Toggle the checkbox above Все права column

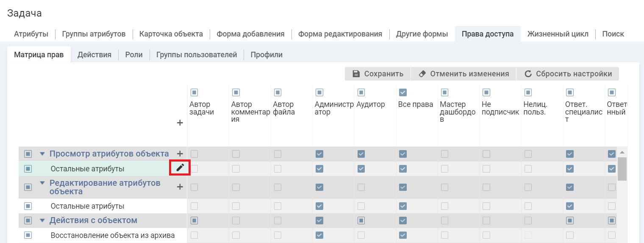(x=403, y=92)
